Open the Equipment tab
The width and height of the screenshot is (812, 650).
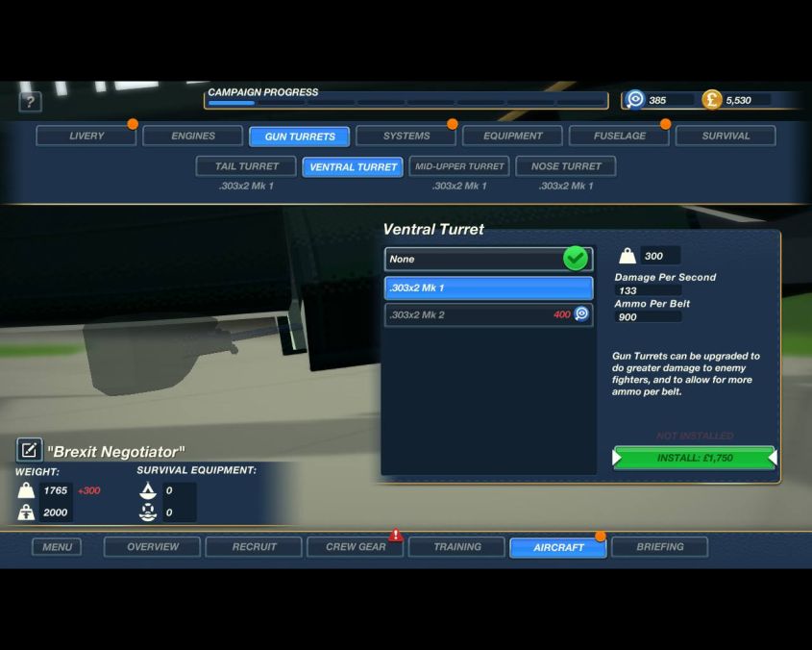[x=513, y=136]
